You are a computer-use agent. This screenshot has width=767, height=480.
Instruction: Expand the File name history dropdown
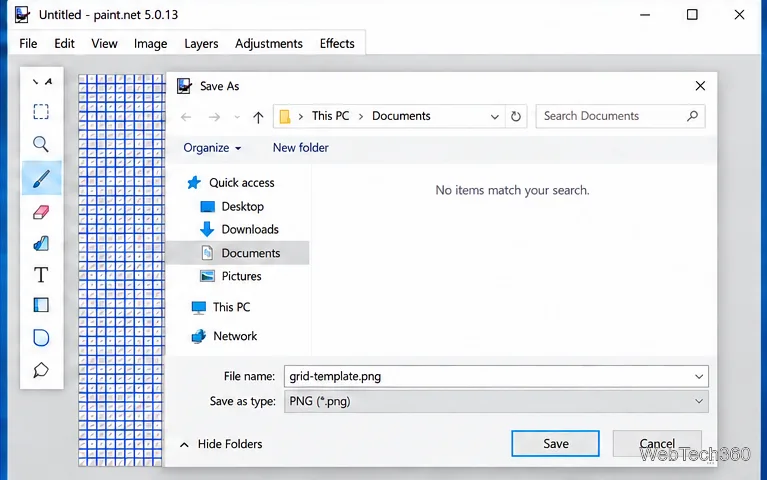pyautogui.click(x=699, y=376)
